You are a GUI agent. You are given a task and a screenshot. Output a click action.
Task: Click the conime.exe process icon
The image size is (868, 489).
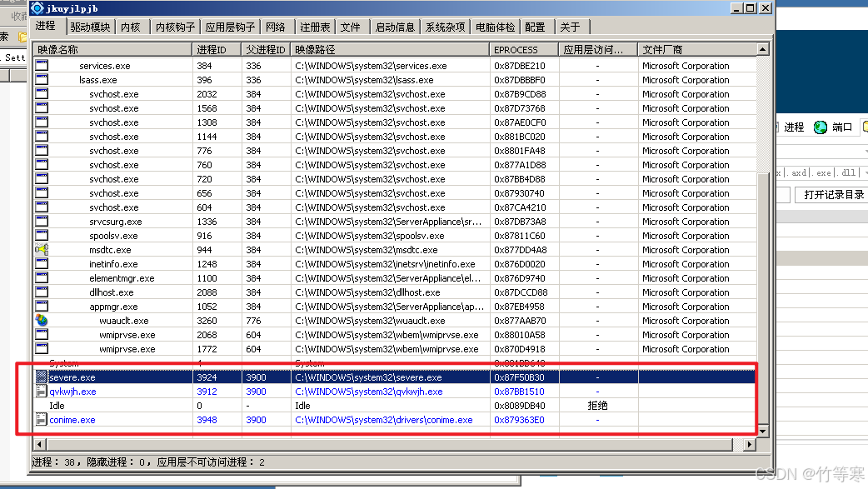(42, 420)
